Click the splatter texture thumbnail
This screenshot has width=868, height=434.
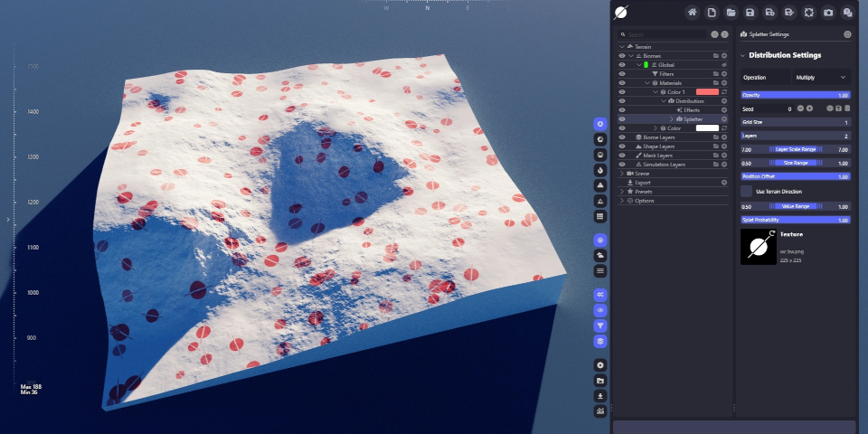click(758, 246)
